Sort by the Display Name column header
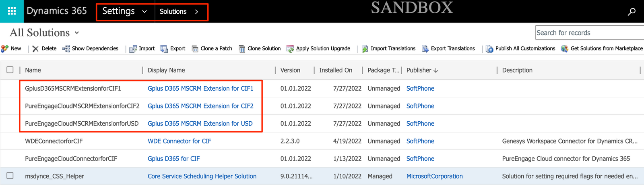Image resolution: width=644 pixels, height=185 pixels. (166, 70)
